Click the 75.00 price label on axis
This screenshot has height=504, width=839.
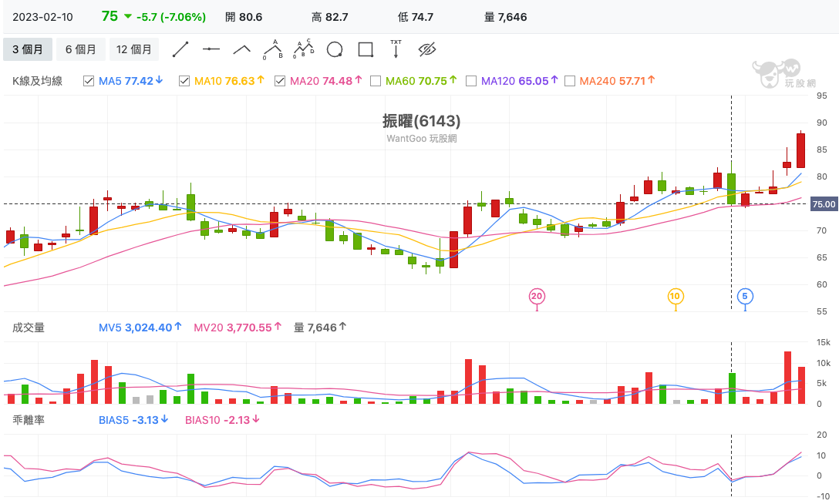(x=824, y=204)
